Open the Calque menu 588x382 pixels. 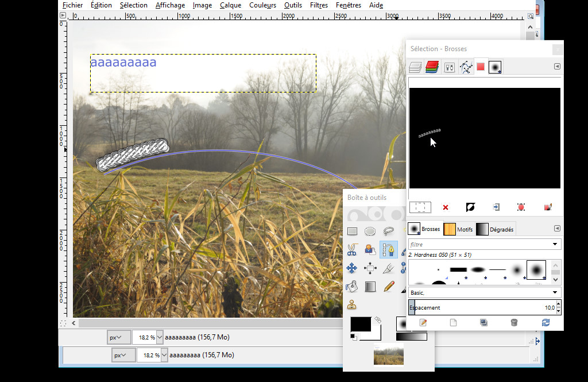pos(230,5)
